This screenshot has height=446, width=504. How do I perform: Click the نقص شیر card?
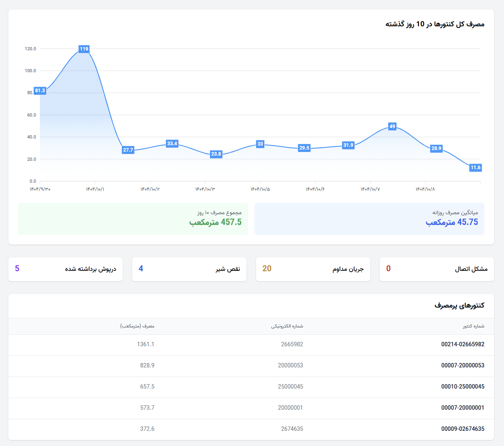pos(189,269)
